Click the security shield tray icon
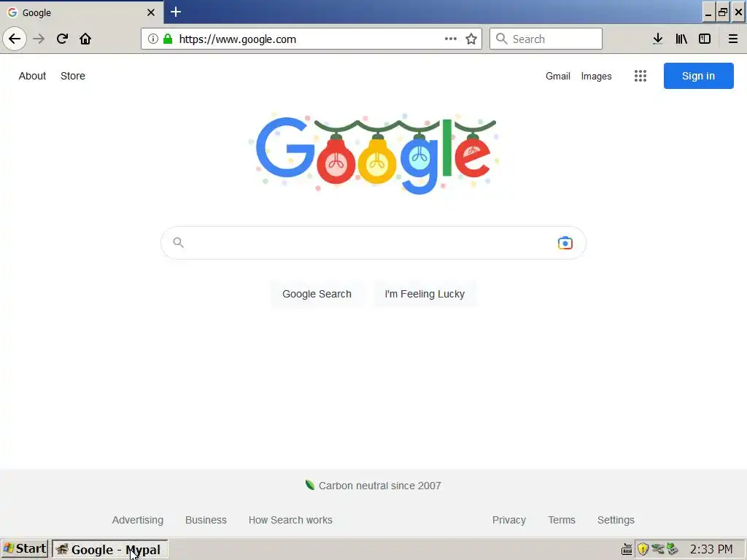 pos(643,549)
